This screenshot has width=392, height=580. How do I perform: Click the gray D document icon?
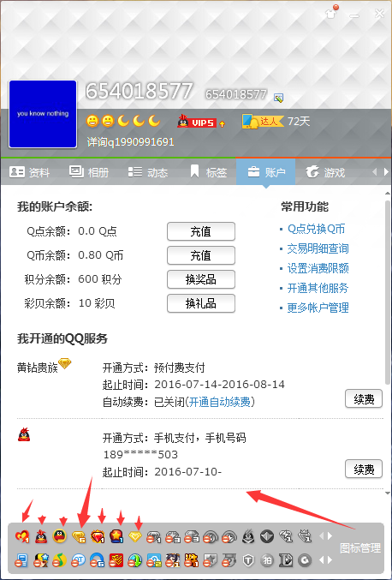point(286,561)
